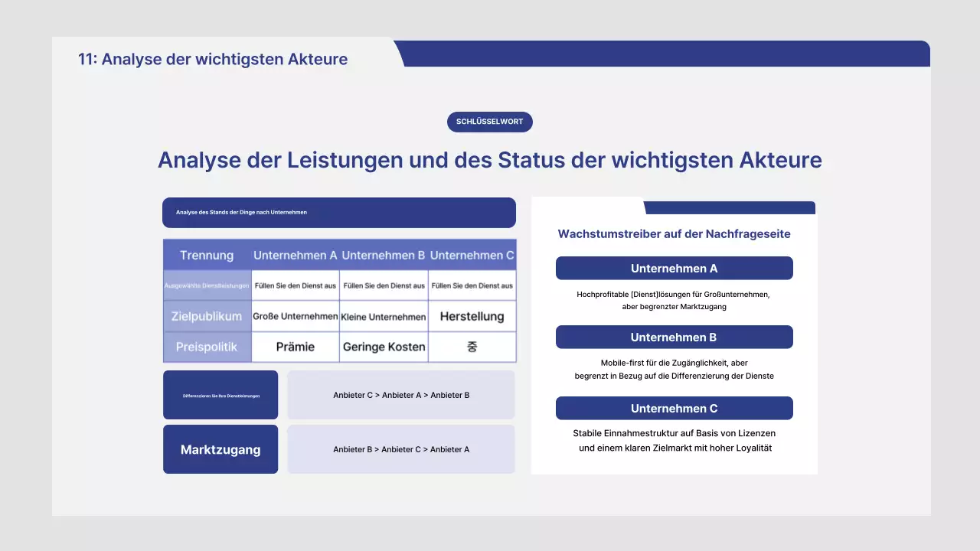
Task: Click the 'Unternehmen A' column header in the table
Action: coord(296,255)
